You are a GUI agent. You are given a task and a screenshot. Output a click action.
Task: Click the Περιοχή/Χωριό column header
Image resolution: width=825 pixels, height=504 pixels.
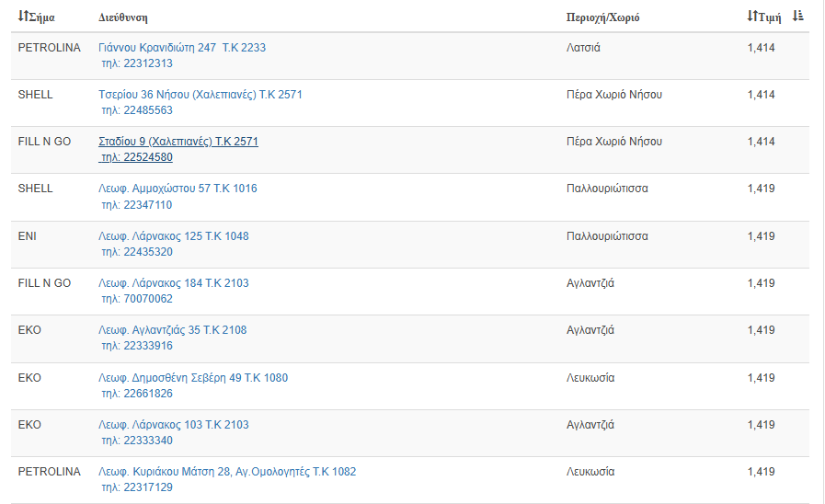pos(602,17)
